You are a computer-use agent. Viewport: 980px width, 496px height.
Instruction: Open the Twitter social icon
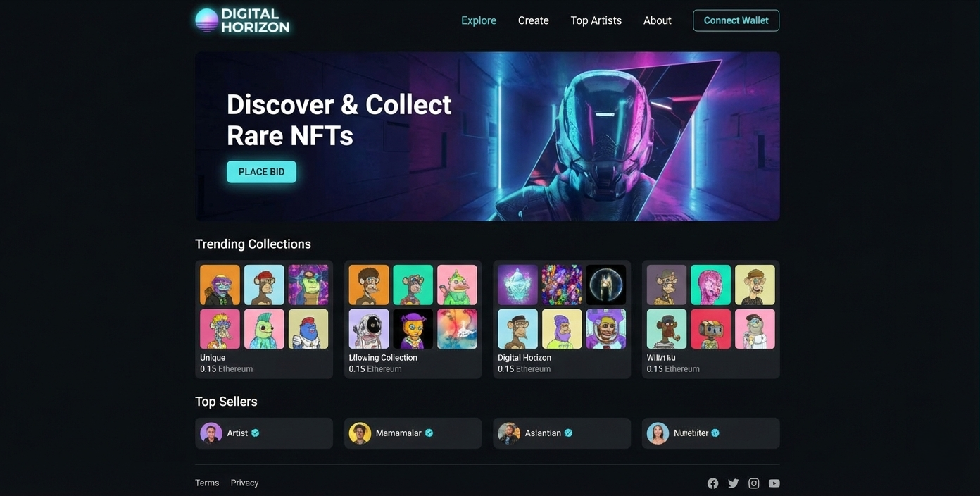click(733, 483)
